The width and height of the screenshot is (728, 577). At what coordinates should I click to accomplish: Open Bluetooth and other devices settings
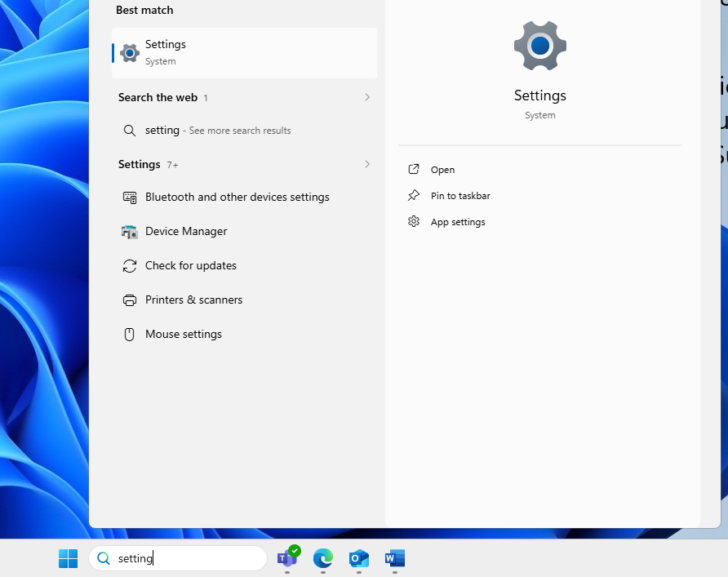[x=244, y=198]
